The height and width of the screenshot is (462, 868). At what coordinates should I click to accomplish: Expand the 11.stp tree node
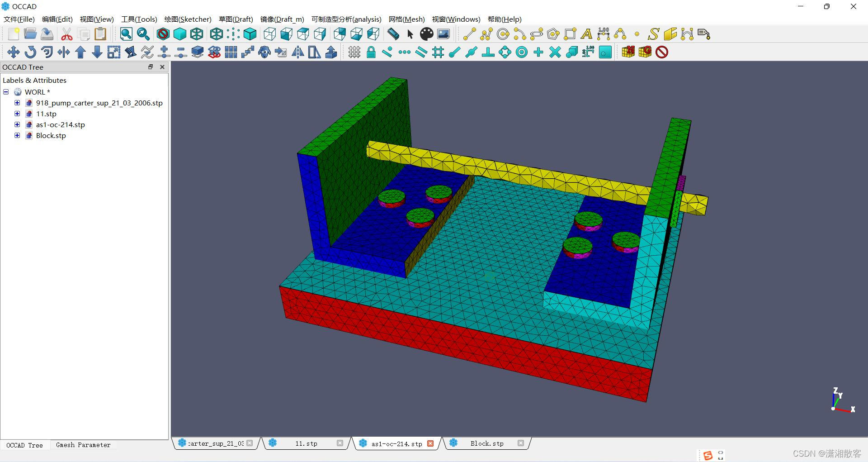pyautogui.click(x=17, y=114)
